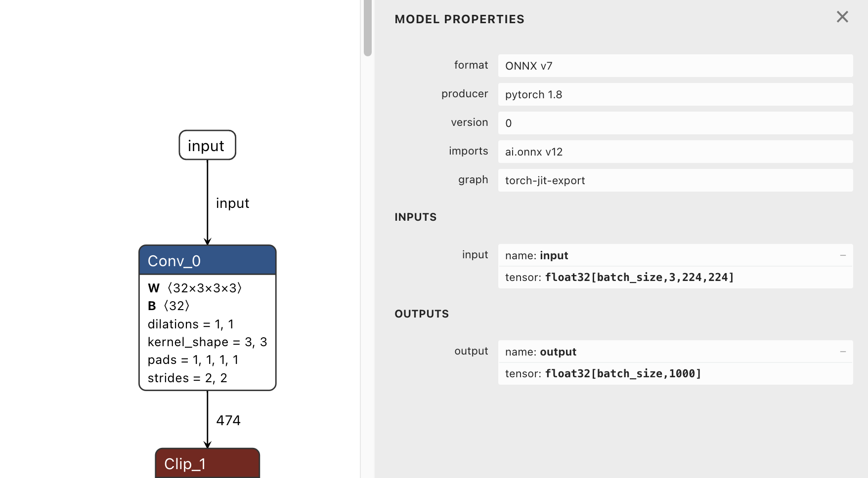This screenshot has width=868, height=478.
Task: Click the INPUTS section header
Action: pyautogui.click(x=415, y=217)
